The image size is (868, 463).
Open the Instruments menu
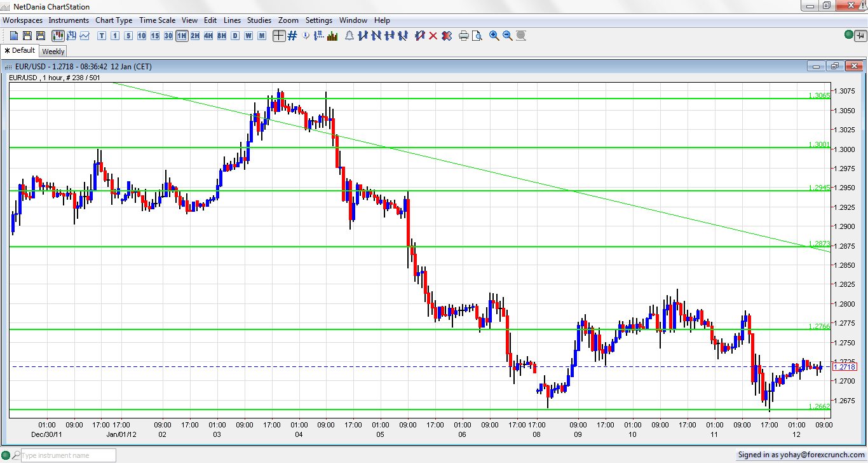click(x=69, y=20)
